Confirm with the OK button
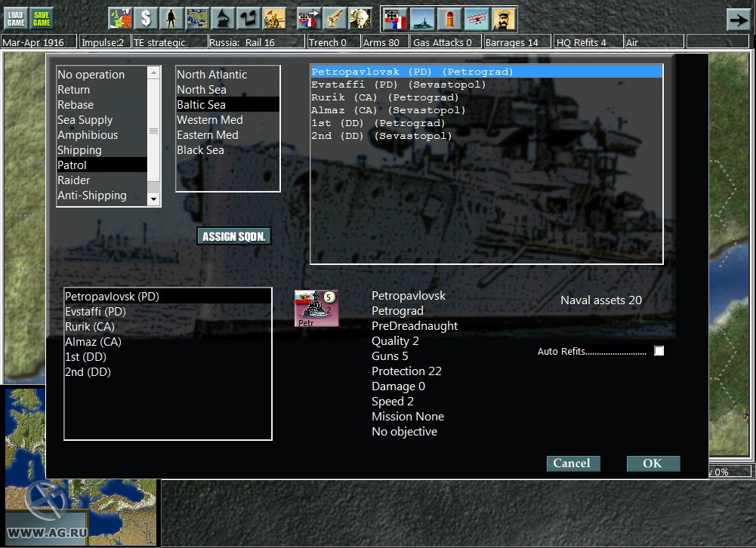The width and height of the screenshot is (756, 548). [653, 463]
